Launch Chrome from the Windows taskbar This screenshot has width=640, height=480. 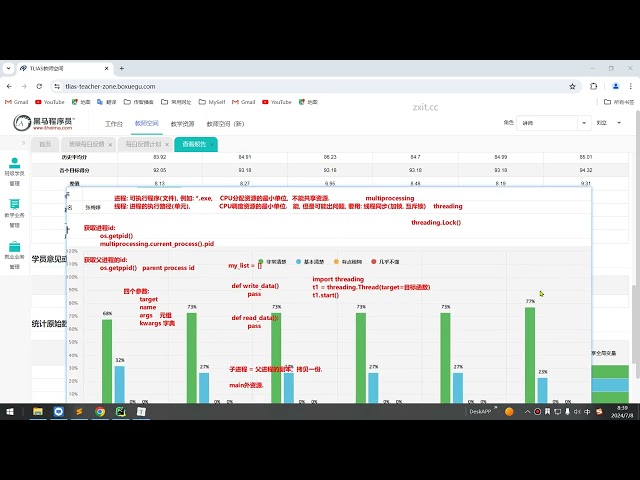[x=100, y=411]
